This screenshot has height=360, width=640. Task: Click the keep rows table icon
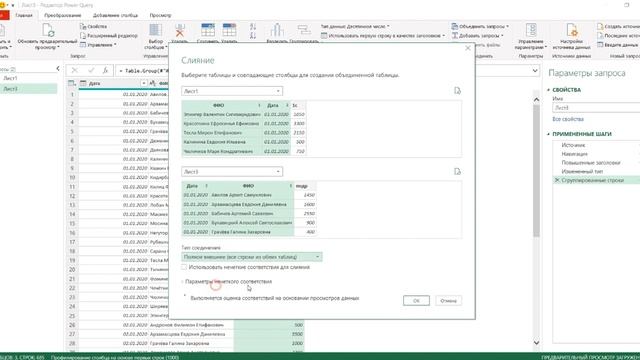point(208,30)
